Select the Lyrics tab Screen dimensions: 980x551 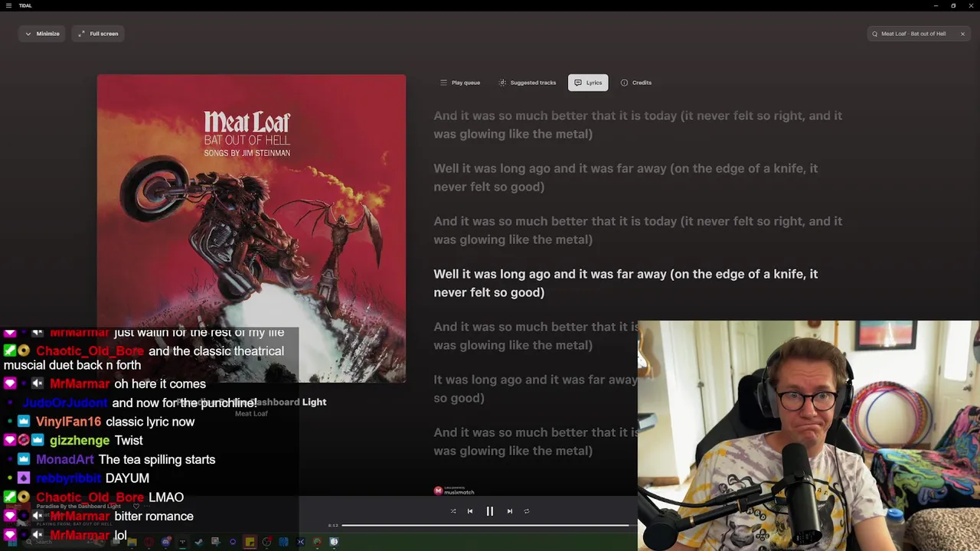click(588, 83)
